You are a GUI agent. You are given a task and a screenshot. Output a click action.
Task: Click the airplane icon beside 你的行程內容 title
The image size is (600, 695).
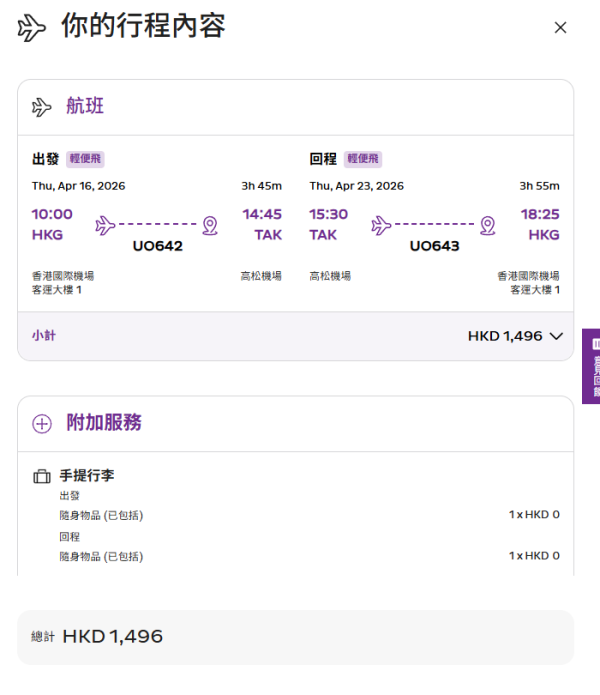31,27
